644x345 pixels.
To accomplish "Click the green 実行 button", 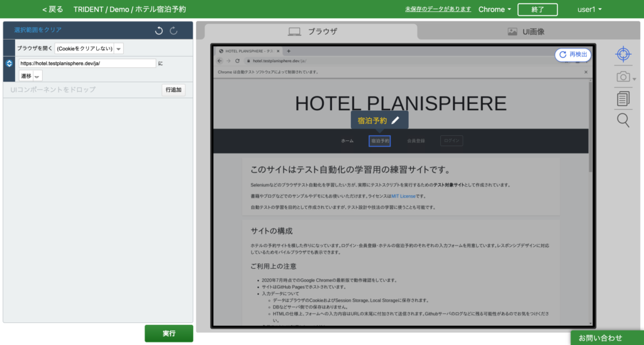I will click(x=169, y=334).
